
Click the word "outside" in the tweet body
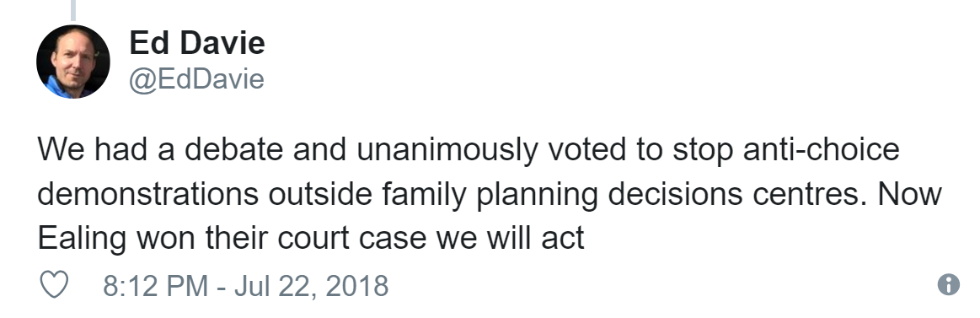(320, 195)
